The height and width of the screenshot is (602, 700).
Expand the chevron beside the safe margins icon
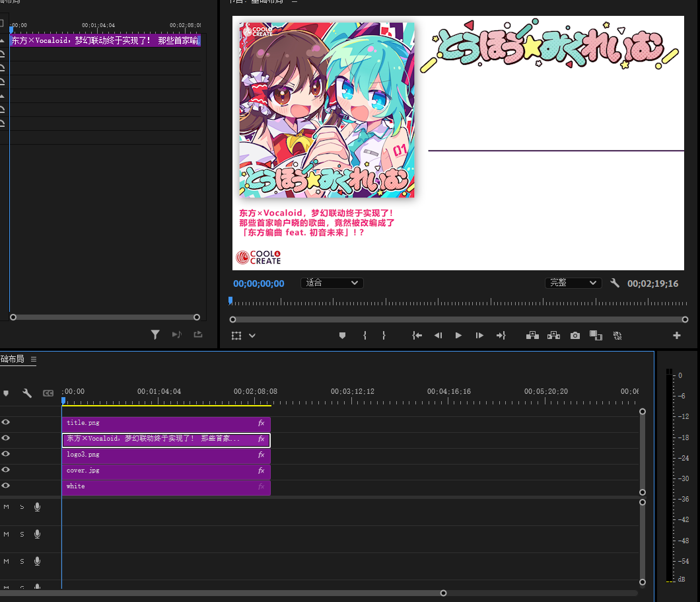pos(252,336)
